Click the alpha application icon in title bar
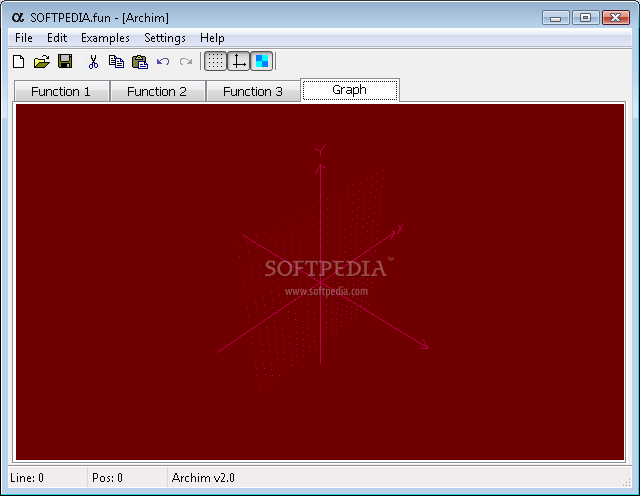This screenshot has width=640, height=496. pyautogui.click(x=18, y=18)
